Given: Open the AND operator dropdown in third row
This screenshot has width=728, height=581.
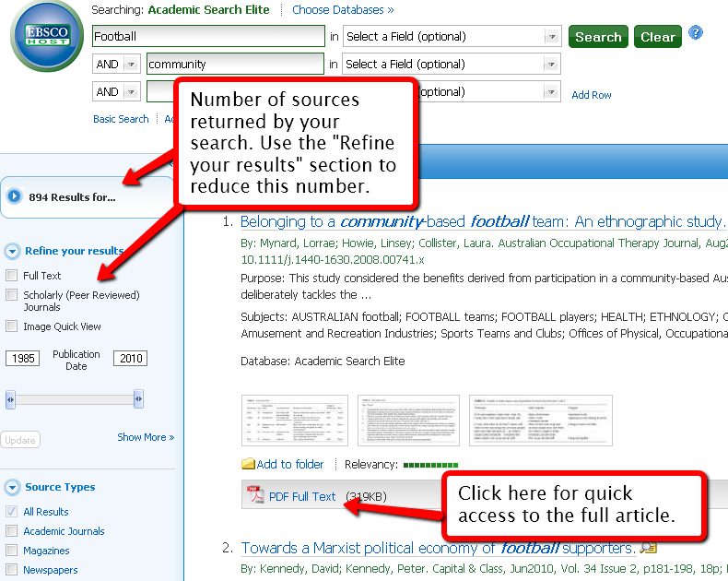Looking at the screenshot, I should (x=132, y=91).
